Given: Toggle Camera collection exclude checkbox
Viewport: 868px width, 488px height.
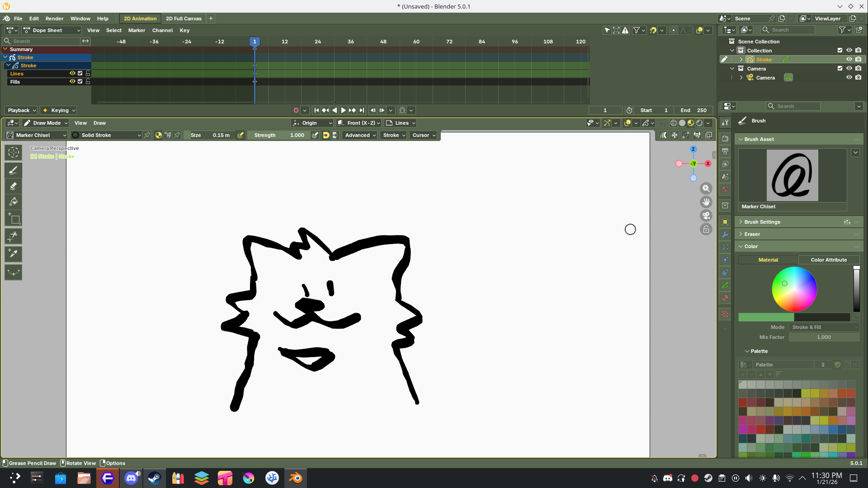Looking at the screenshot, I should click(x=840, y=69).
